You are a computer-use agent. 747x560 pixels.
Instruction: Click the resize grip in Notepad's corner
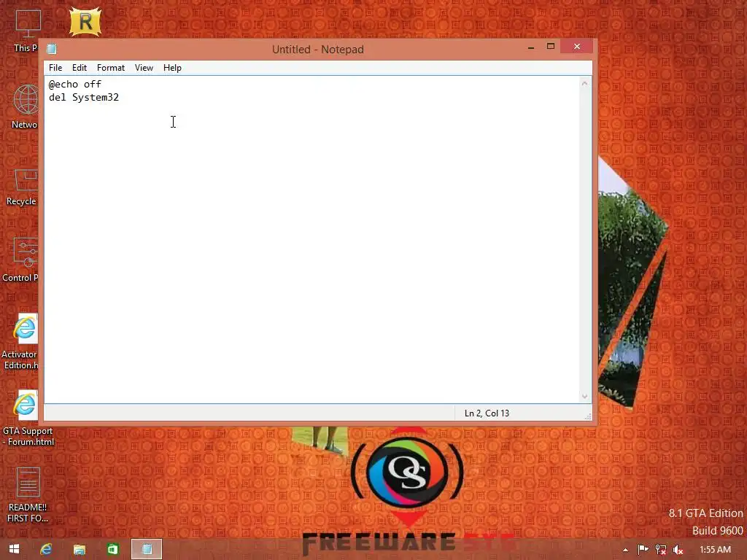coord(588,416)
